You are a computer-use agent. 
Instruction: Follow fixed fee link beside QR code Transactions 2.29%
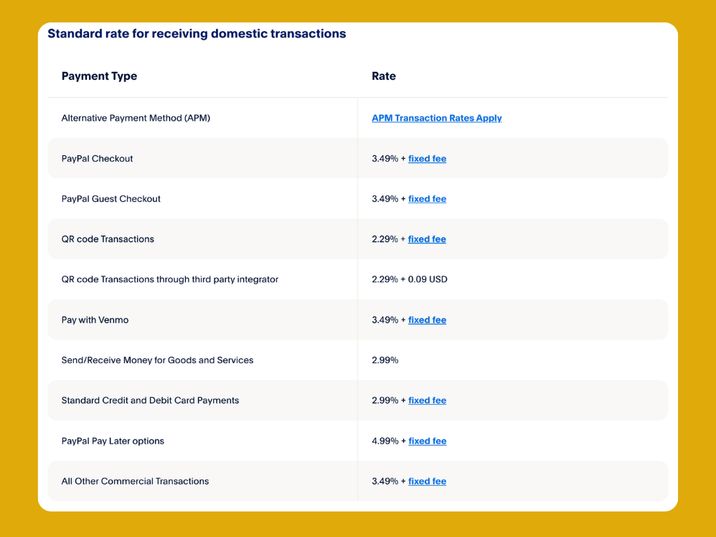(x=427, y=239)
